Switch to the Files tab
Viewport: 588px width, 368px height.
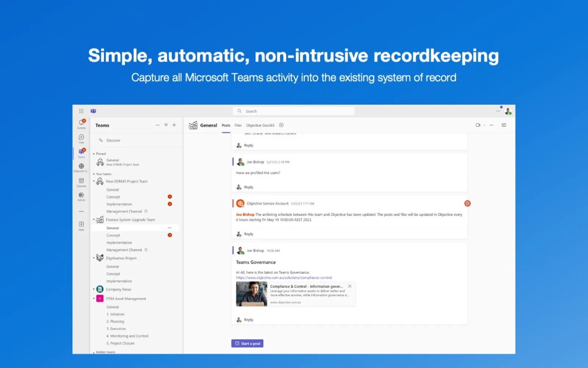[238, 125]
